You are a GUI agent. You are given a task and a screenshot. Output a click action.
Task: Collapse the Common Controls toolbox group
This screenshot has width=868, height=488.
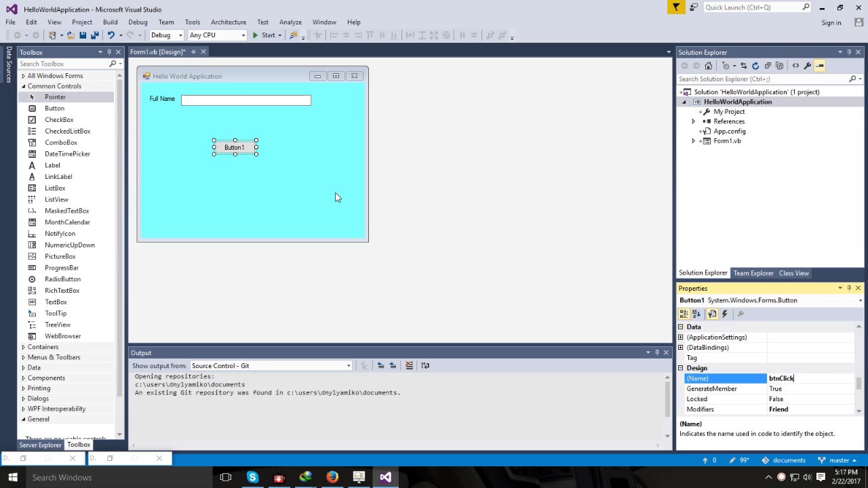coord(23,86)
